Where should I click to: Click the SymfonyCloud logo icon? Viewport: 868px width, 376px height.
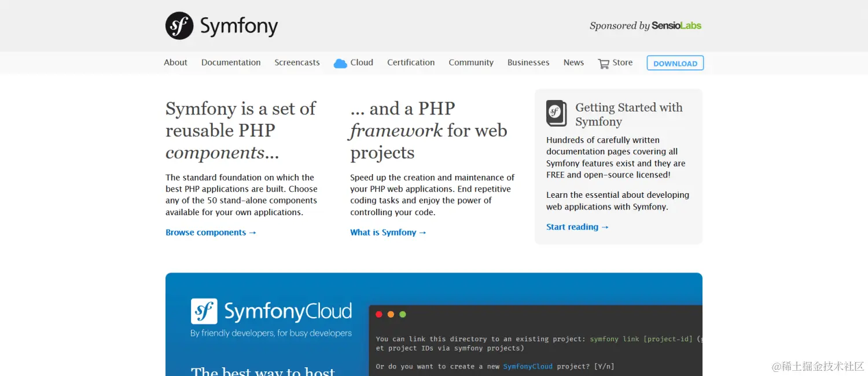pos(205,311)
